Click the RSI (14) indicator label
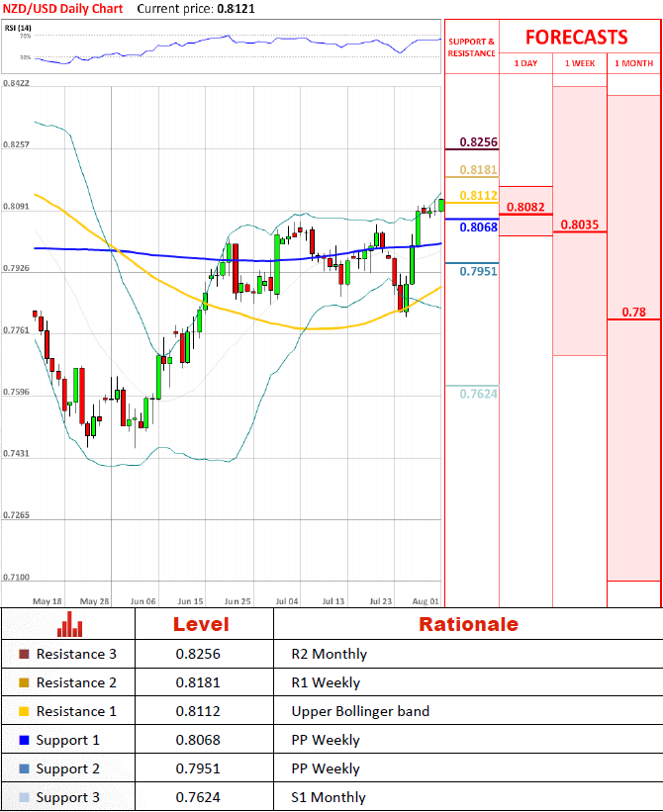This screenshot has width=663, height=812. point(18,27)
